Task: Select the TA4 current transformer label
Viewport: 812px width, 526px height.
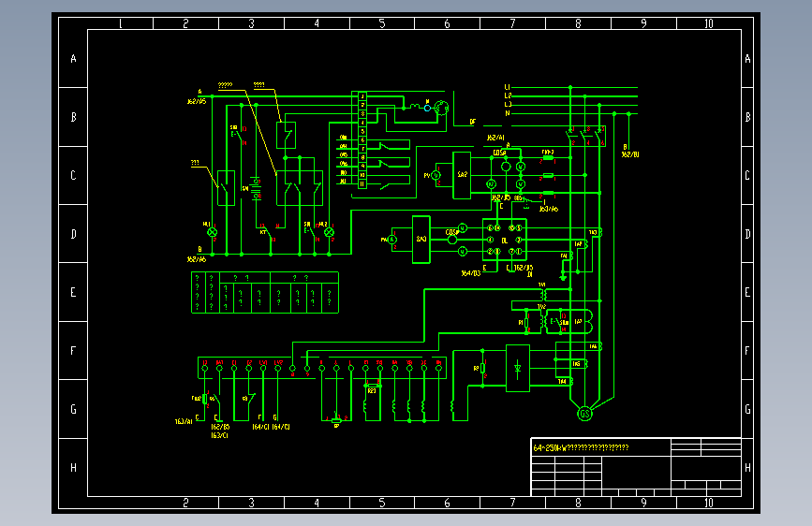Action: click(x=562, y=382)
